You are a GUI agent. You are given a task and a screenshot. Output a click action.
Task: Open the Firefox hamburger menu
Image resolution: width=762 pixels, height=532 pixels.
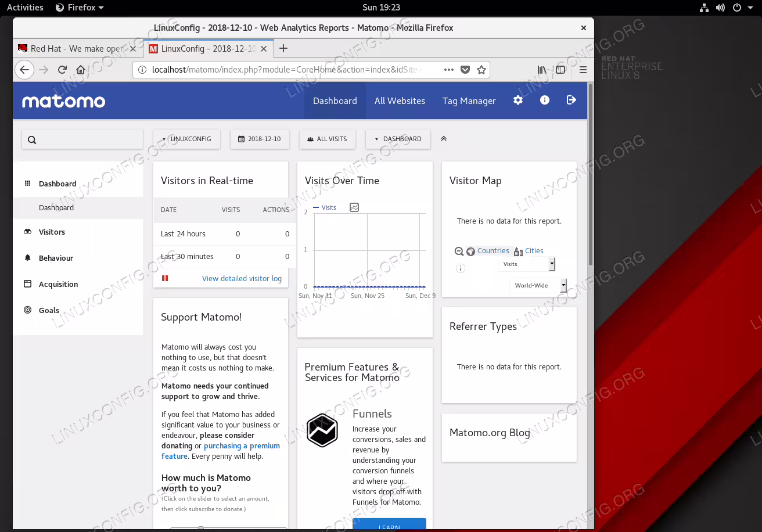tap(583, 70)
